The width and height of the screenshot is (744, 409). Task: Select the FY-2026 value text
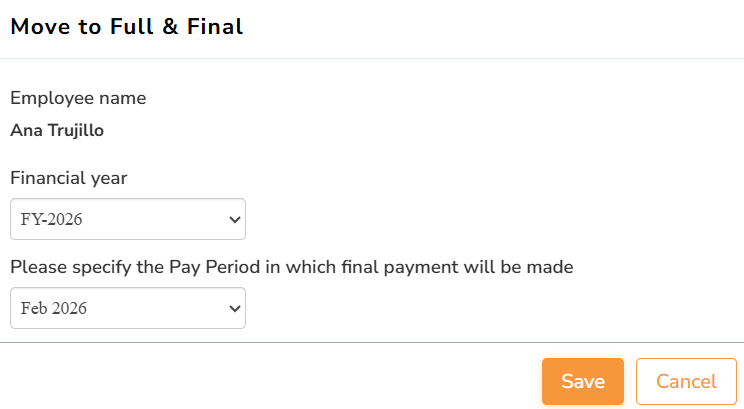51,219
